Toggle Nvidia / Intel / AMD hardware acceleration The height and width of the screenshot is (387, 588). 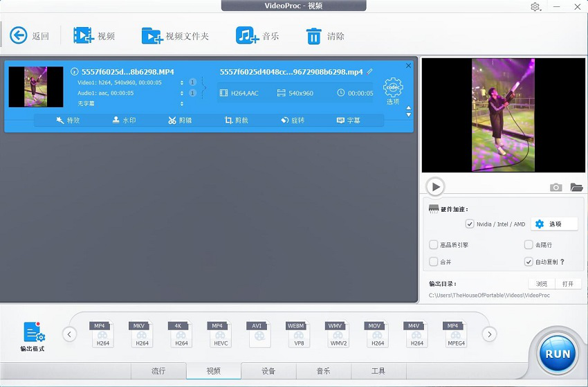click(470, 224)
